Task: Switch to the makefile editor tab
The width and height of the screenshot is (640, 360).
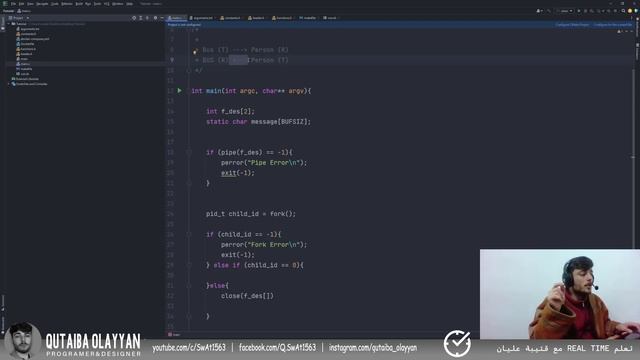Action: [x=308, y=18]
